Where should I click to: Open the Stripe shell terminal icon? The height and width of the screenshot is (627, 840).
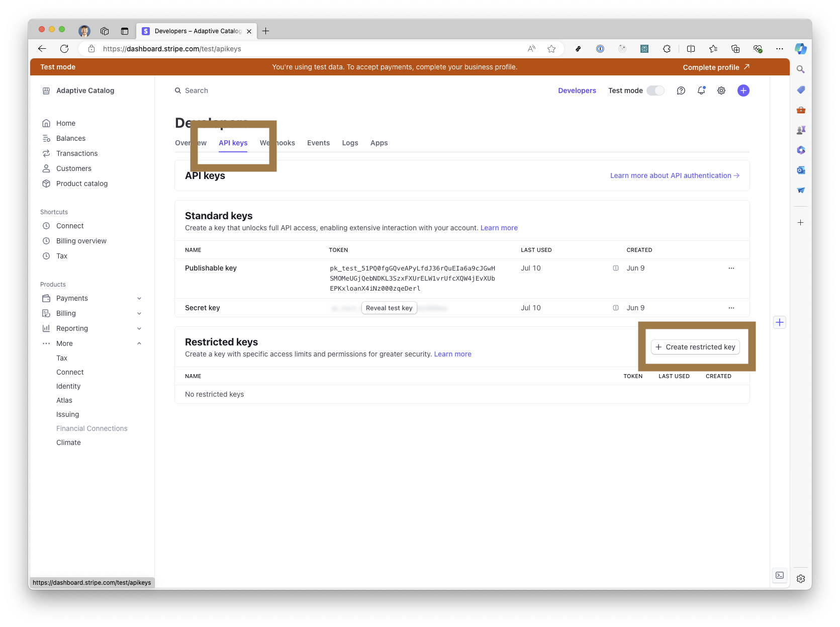pos(780,575)
